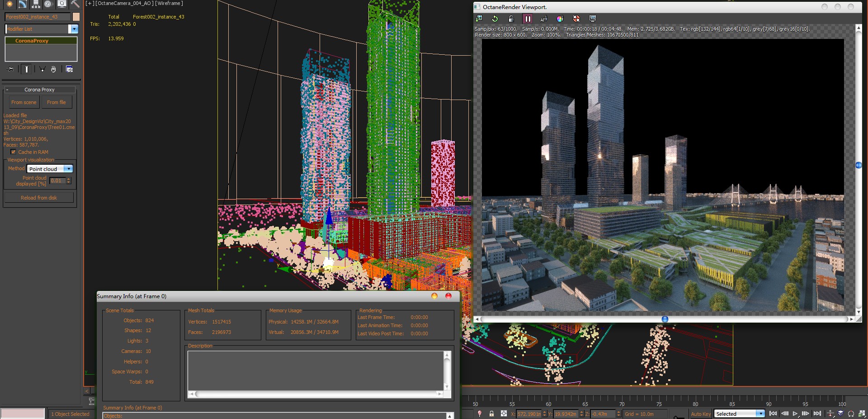Viewport: 868px width, 419px height.
Task: Click the timeline frame 75 marker
Action: tap(659, 404)
